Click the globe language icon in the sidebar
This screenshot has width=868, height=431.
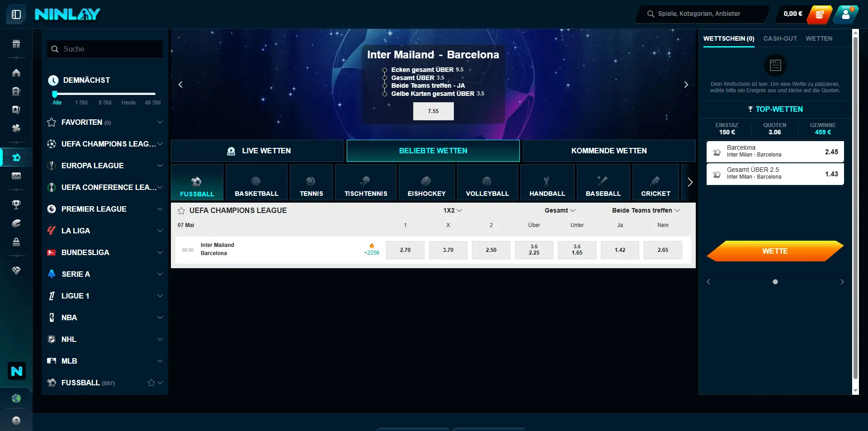point(16,398)
